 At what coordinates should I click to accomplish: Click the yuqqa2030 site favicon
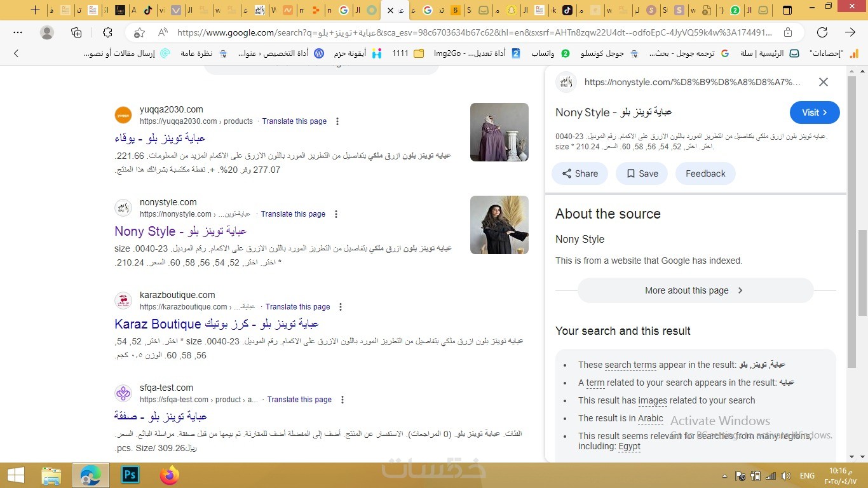click(x=123, y=115)
